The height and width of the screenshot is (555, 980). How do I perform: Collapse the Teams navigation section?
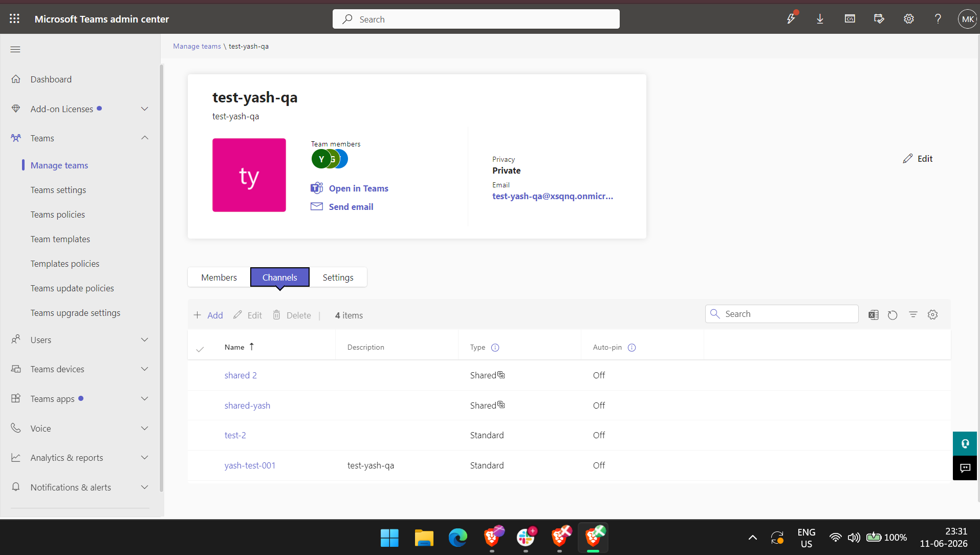(x=145, y=138)
